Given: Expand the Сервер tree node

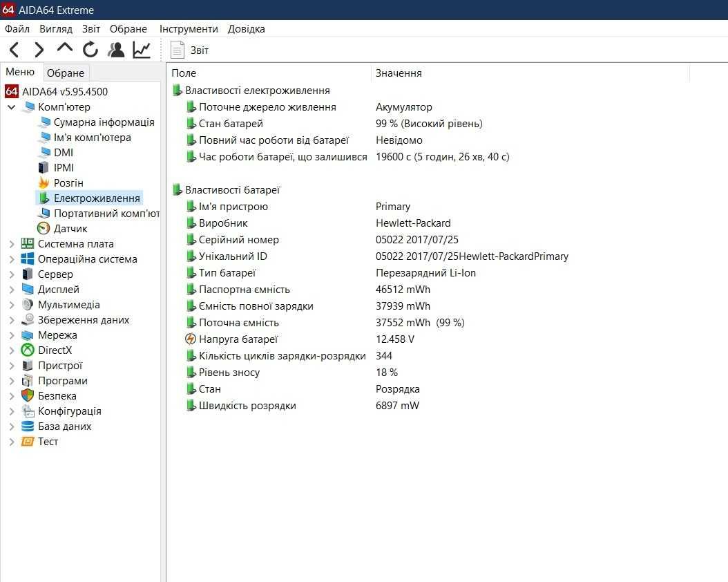Looking at the screenshot, I should 12,274.
